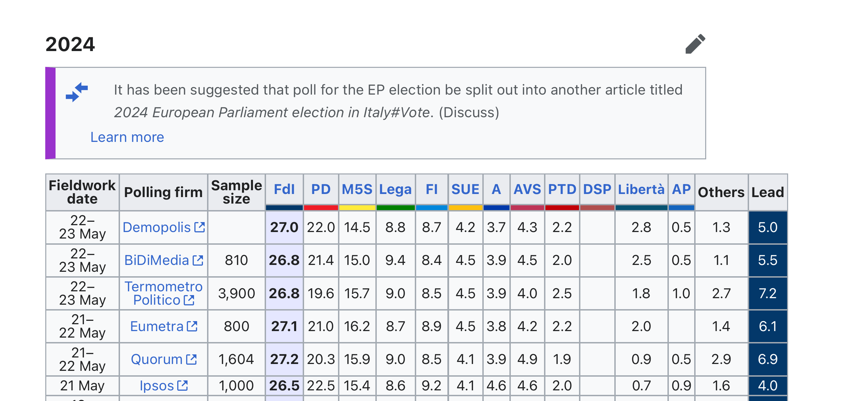Click the red PD color bar

(x=321, y=208)
